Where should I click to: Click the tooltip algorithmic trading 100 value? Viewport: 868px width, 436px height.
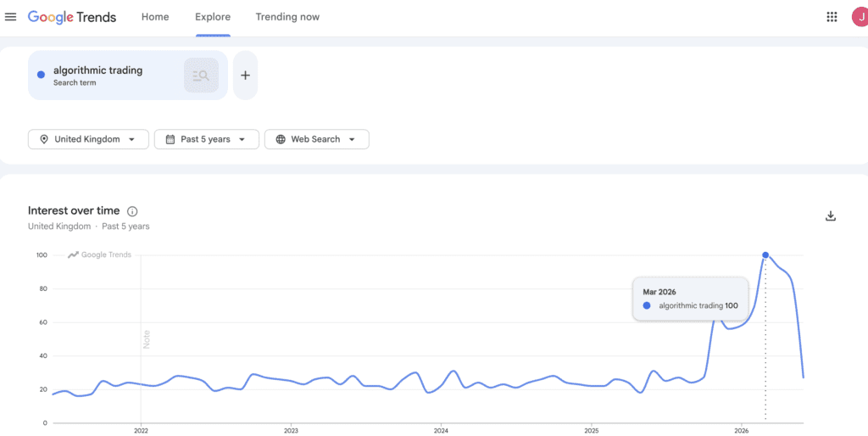tap(698, 305)
